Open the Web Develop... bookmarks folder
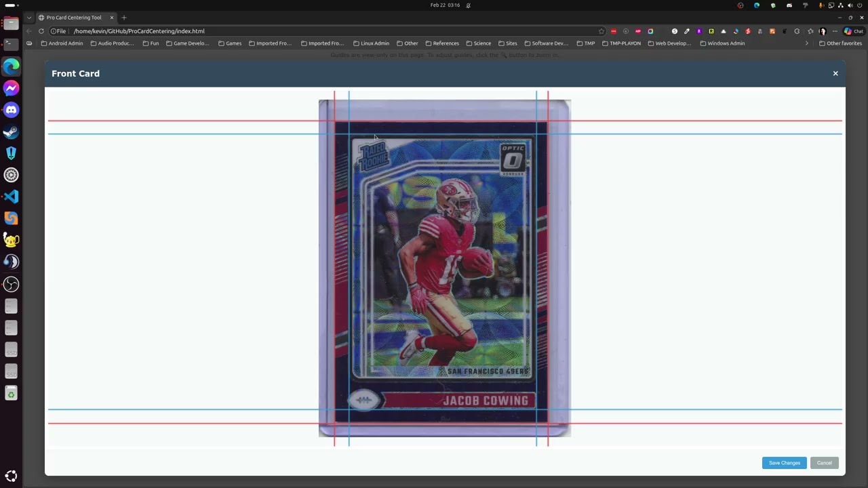Viewport: 868px width, 488px height. (x=669, y=43)
